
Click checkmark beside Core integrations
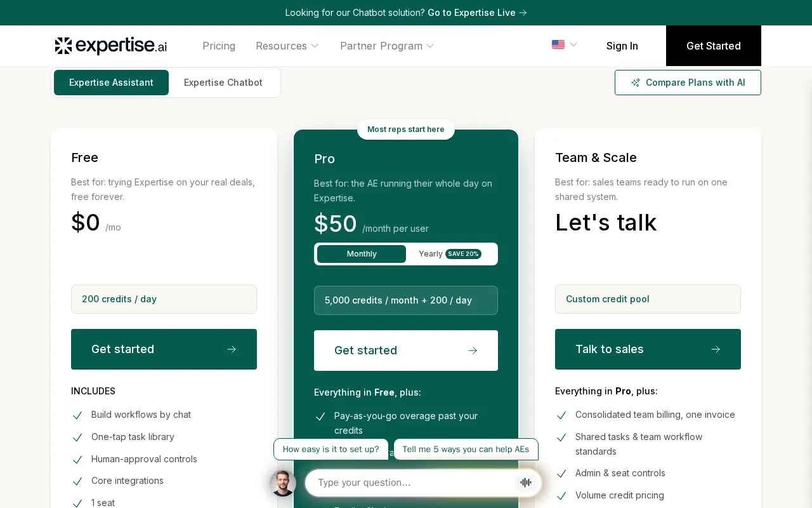coord(77,481)
